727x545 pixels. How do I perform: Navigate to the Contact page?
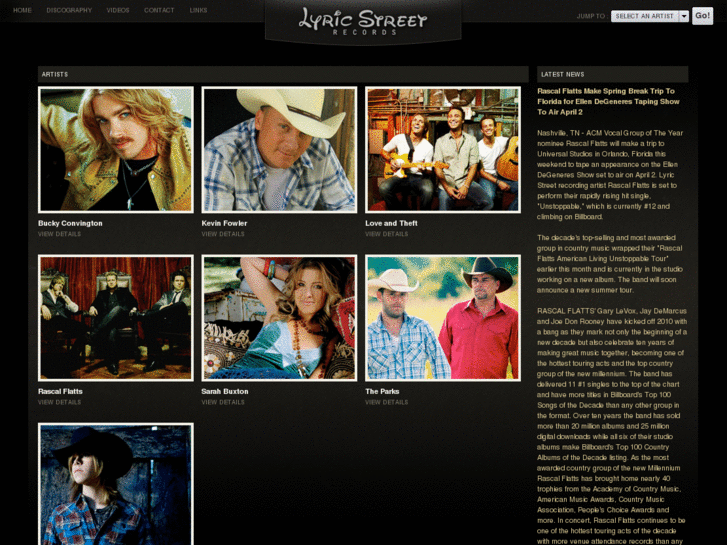(x=159, y=10)
